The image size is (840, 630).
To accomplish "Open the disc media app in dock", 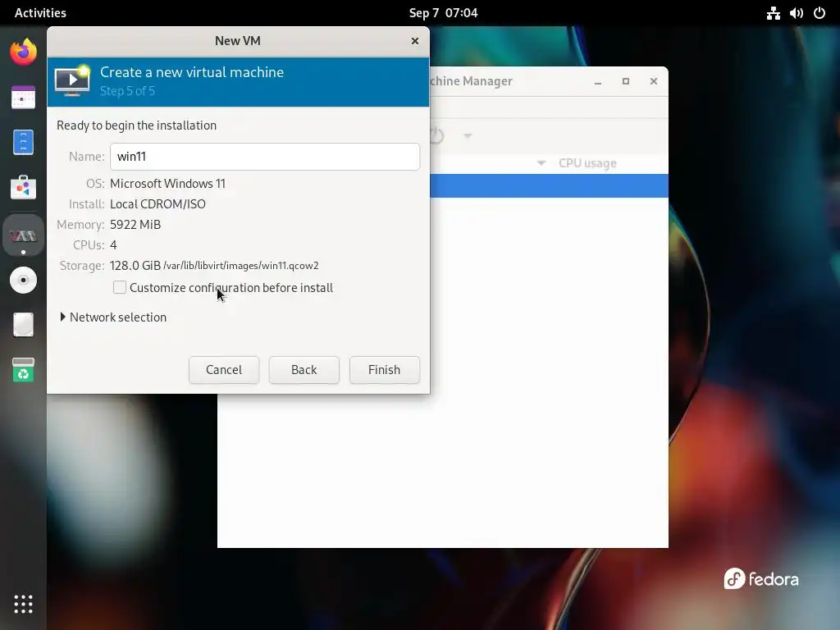I will (23, 280).
